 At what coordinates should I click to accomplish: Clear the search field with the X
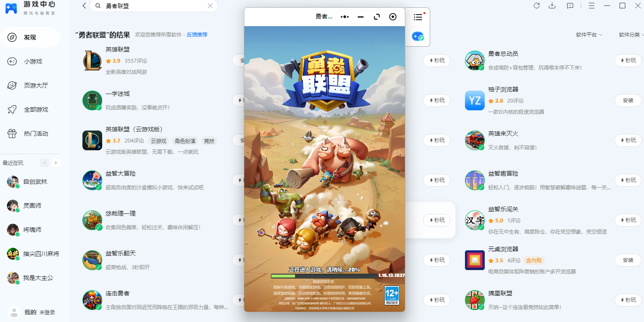point(210,6)
